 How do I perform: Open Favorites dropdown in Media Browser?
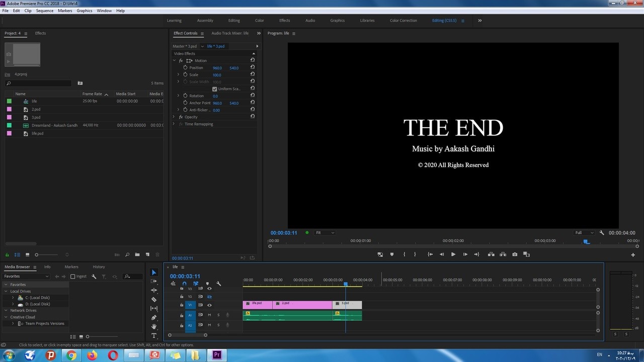tap(26, 277)
